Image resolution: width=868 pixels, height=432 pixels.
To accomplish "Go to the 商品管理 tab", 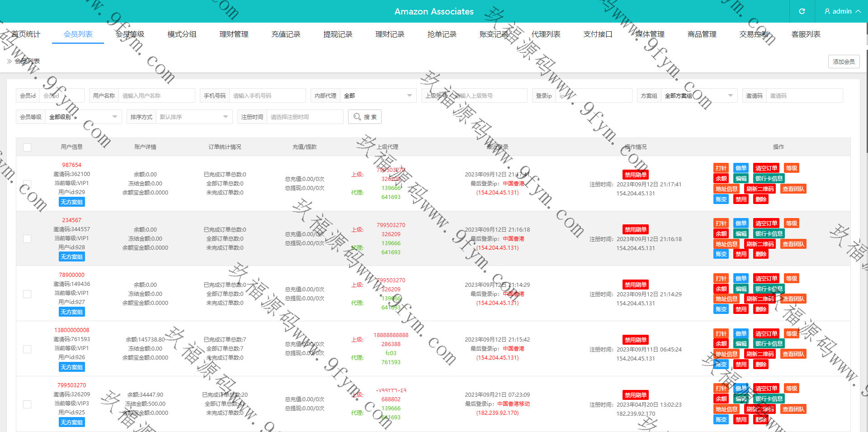I will [702, 34].
